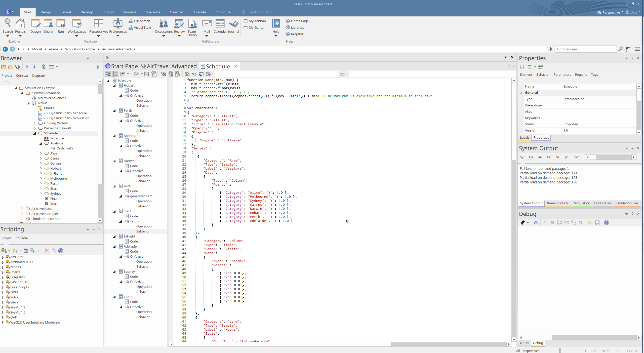Expand the cephes scripts group
This screenshot has height=353, width=644.
(3, 267)
